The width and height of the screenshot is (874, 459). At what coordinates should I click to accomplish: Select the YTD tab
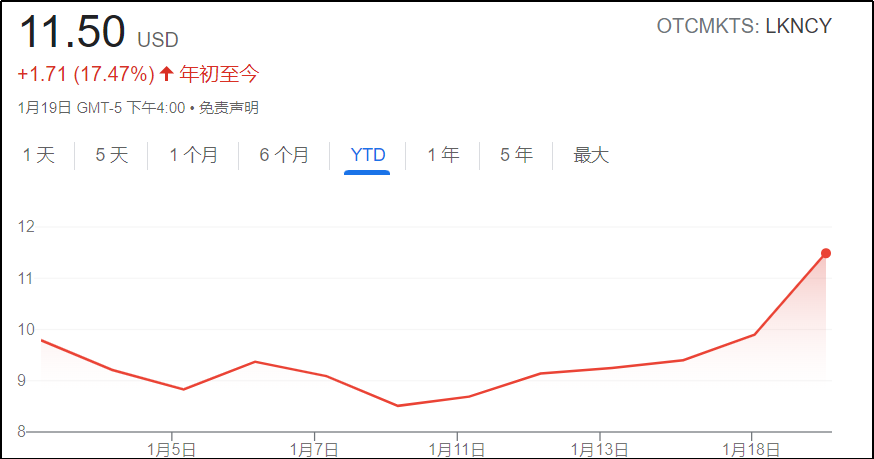click(x=367, y=155)
